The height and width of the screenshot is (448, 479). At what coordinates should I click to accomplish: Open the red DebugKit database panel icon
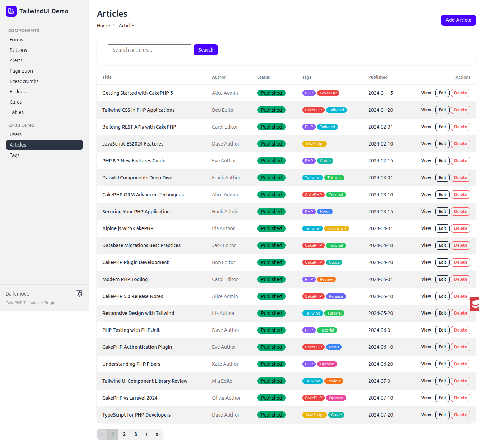(475, 304)
